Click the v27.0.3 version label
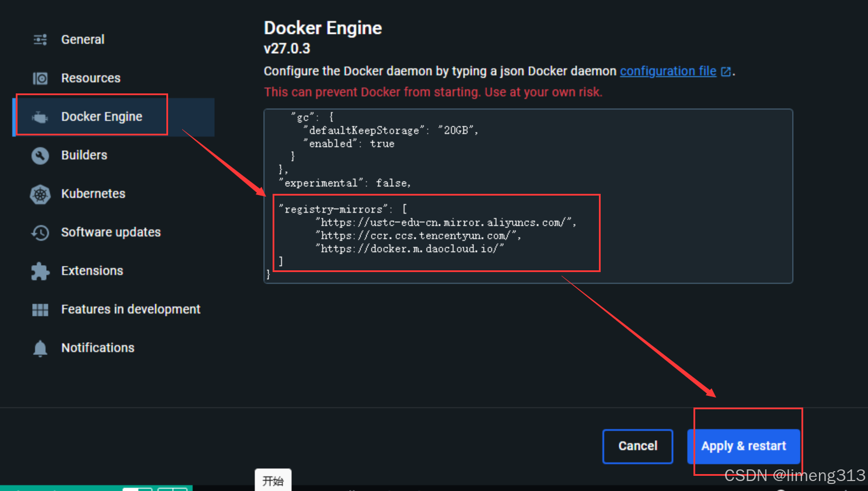This screenshot has width=868, height=491. (x=287, y=48)
